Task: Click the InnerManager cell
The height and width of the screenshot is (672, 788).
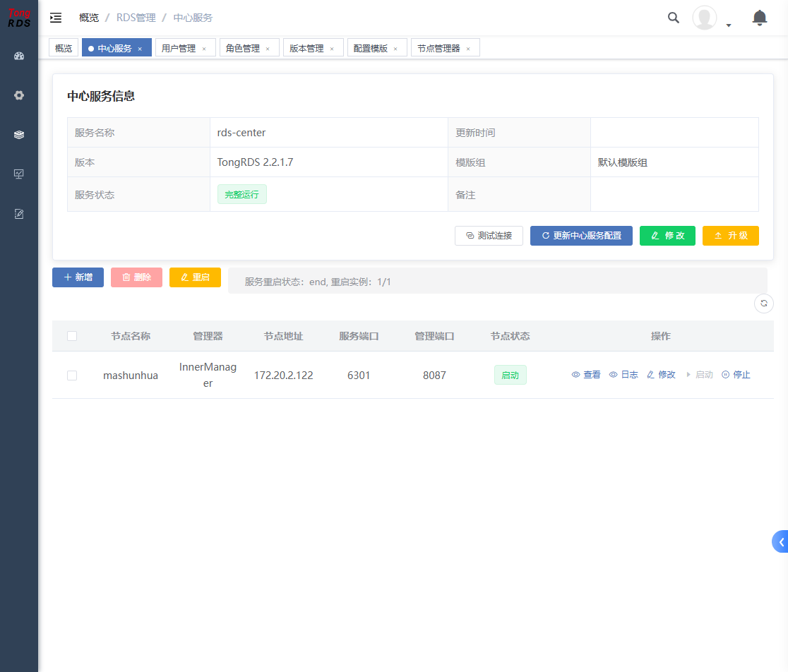Action: point(208,375)
